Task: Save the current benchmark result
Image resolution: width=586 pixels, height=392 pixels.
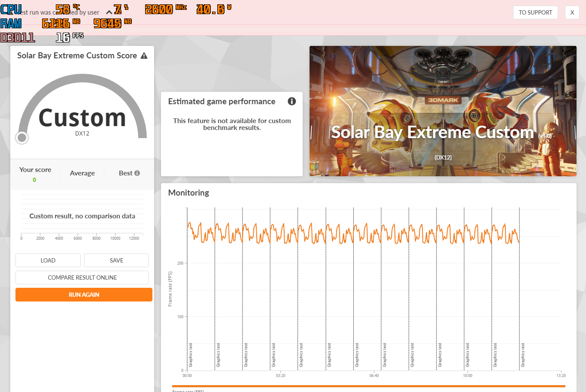Action: [116, 260]
